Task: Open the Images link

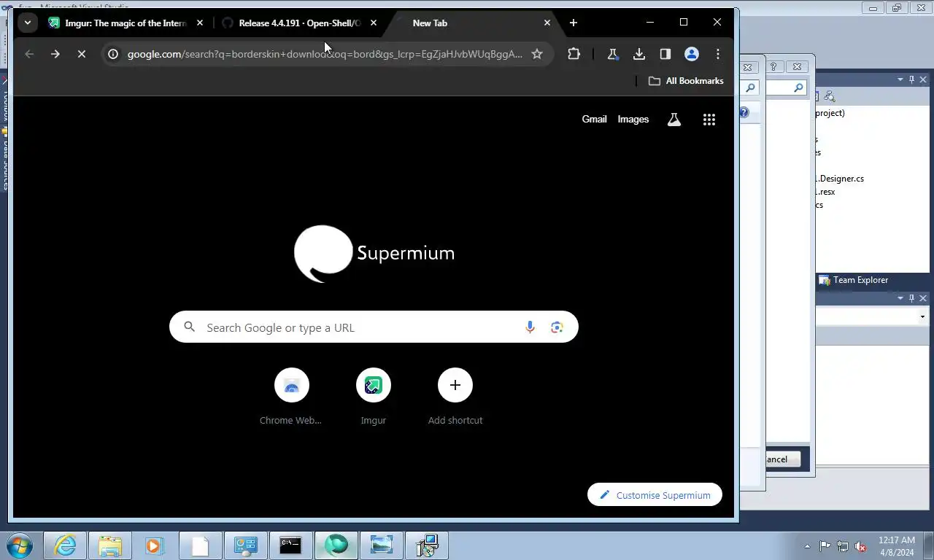Action: [633, 120]
